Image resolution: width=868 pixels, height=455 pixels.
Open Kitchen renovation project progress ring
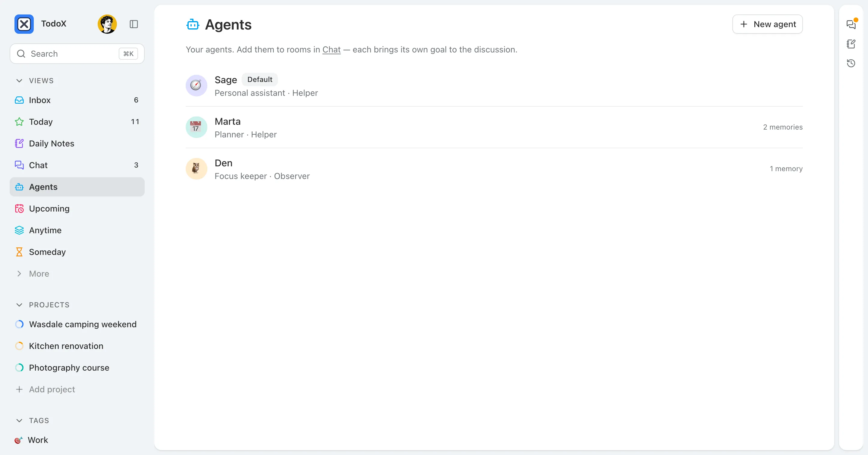pyautogui.click(x=19, y=346)
